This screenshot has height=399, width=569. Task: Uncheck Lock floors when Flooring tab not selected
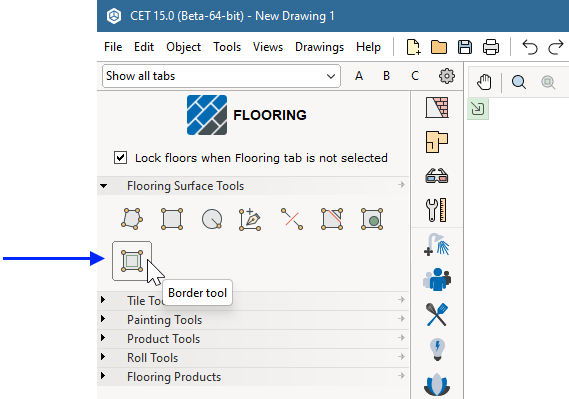click(120, 158)
